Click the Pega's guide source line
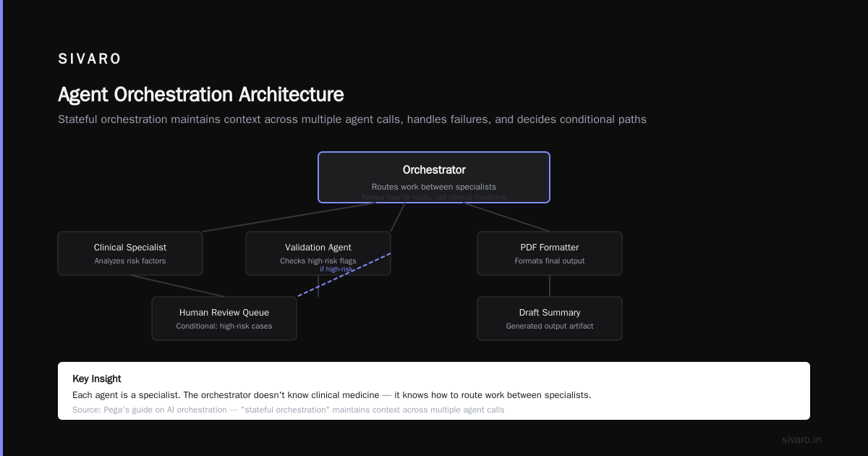 tap(289, 410)
